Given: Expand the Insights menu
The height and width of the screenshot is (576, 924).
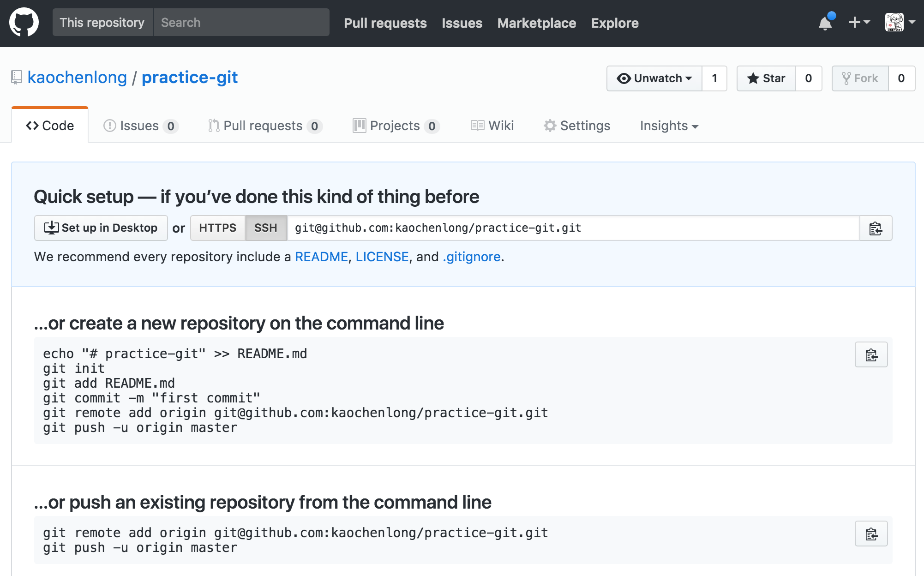Looking at the screenshot, I should [x=669, y=126].
